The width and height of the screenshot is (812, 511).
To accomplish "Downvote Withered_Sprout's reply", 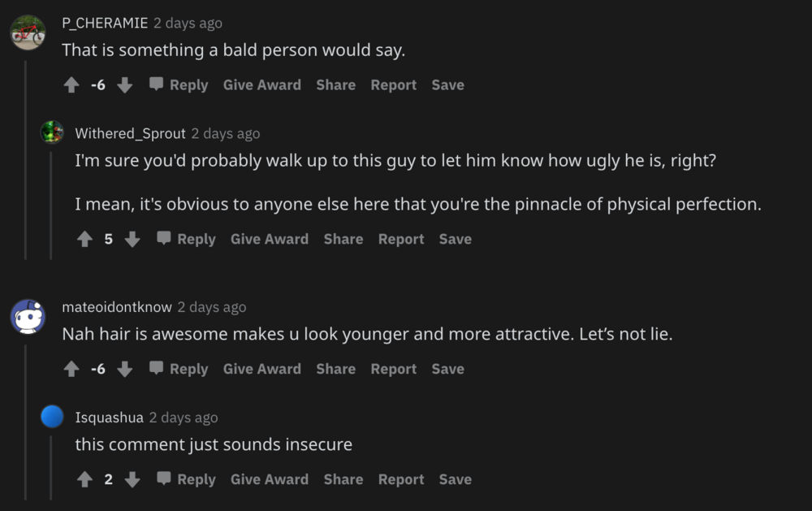I will point(132,240).
